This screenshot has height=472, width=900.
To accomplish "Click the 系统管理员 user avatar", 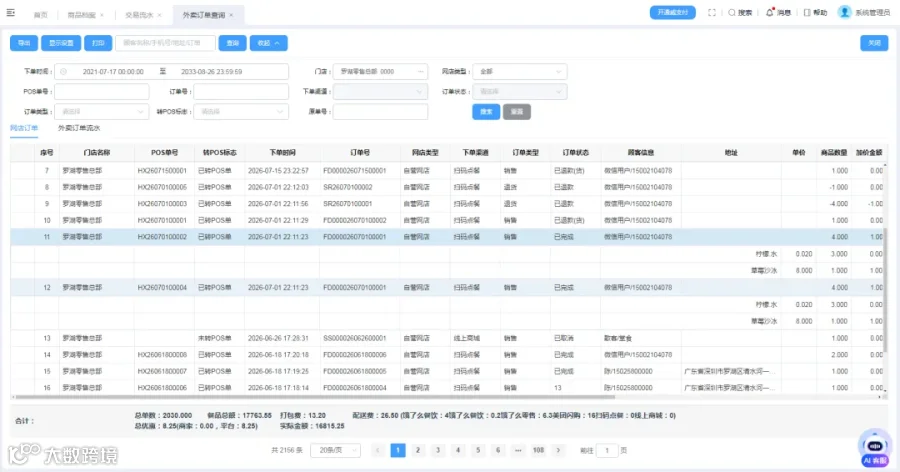I will point(844,12).
